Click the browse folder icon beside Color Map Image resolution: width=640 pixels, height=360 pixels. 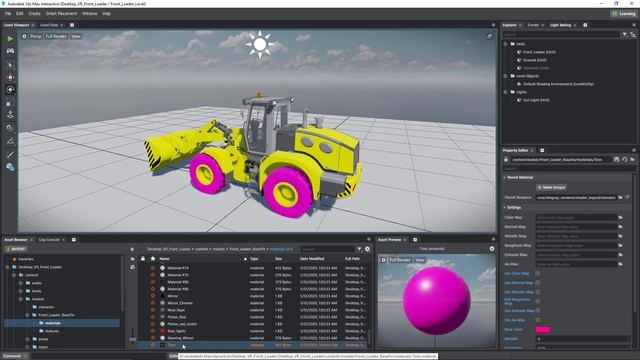point(620,218)
